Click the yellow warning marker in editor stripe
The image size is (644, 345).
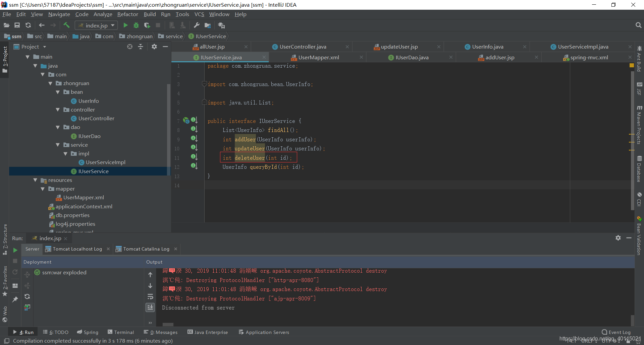pyautogui.click(x=632, y=65)
